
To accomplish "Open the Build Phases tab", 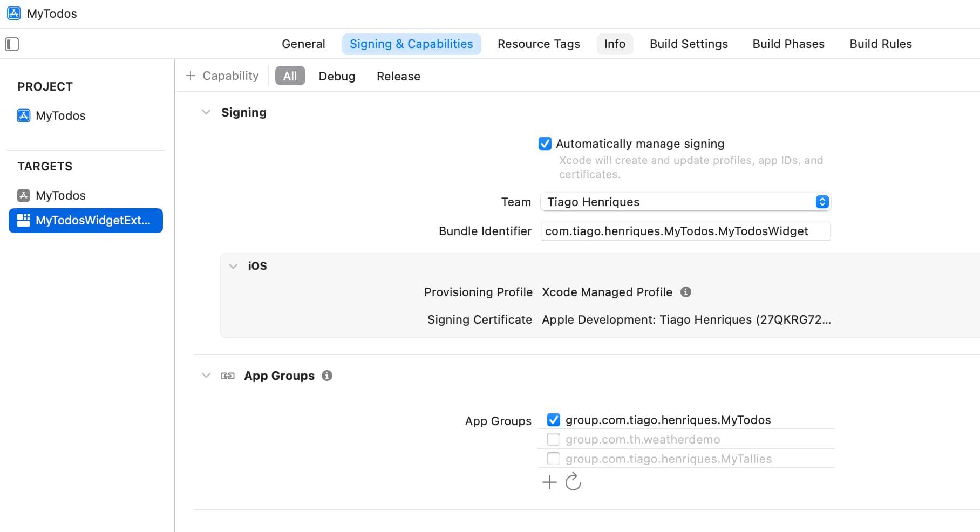I will 788,44.
